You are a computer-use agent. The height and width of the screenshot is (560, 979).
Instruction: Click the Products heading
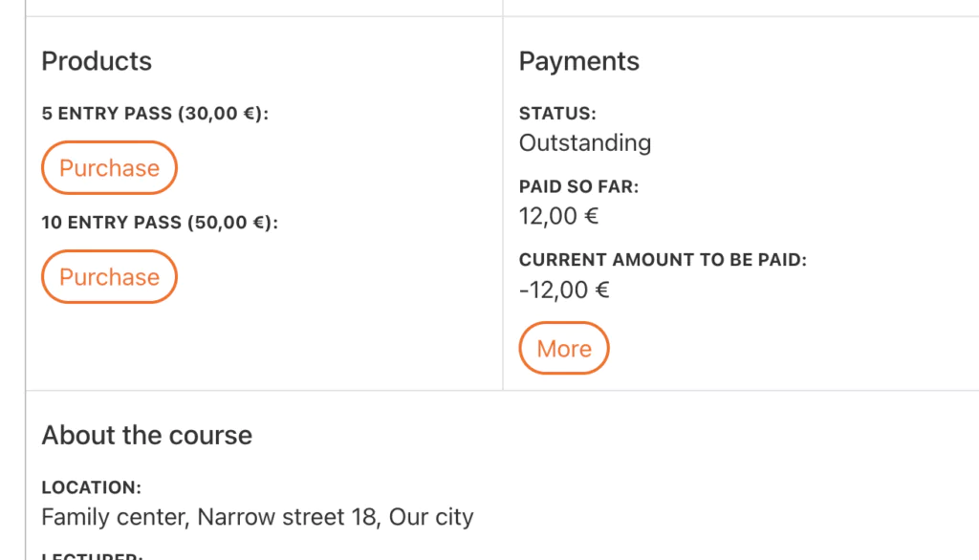click(97, 61)
